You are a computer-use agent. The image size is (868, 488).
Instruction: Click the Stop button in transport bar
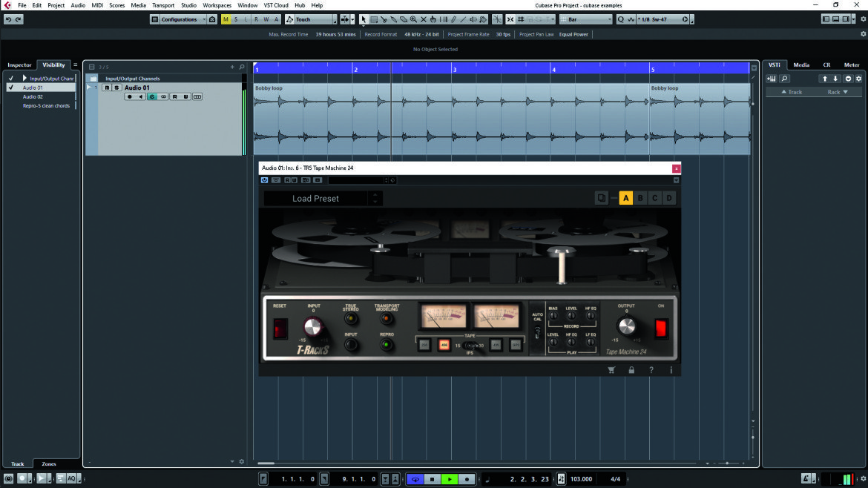coord(433,479)
